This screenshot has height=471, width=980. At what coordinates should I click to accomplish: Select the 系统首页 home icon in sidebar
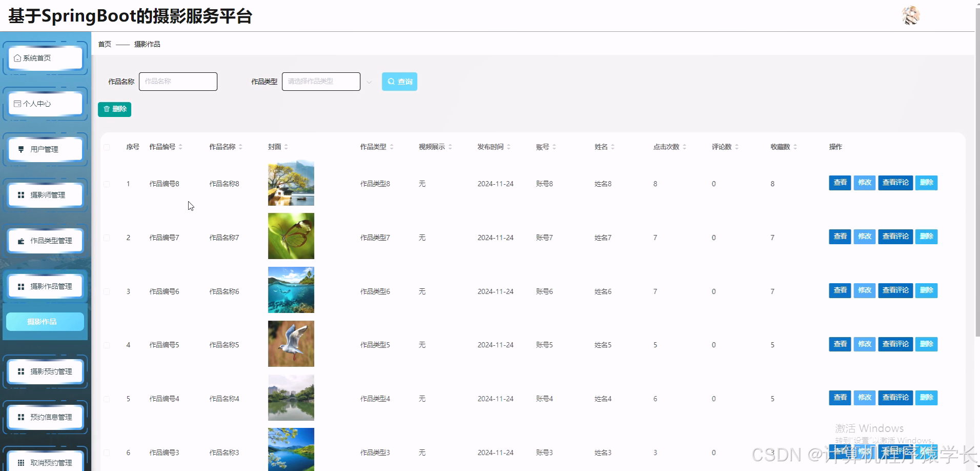pyautogui.click(x=16, y=57)
